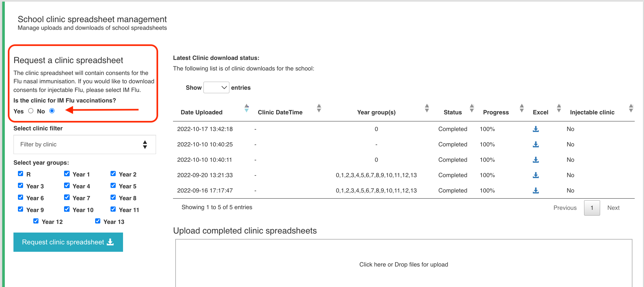Go to page 1 of results
The image size is (644, 287).
click(592, 208)
